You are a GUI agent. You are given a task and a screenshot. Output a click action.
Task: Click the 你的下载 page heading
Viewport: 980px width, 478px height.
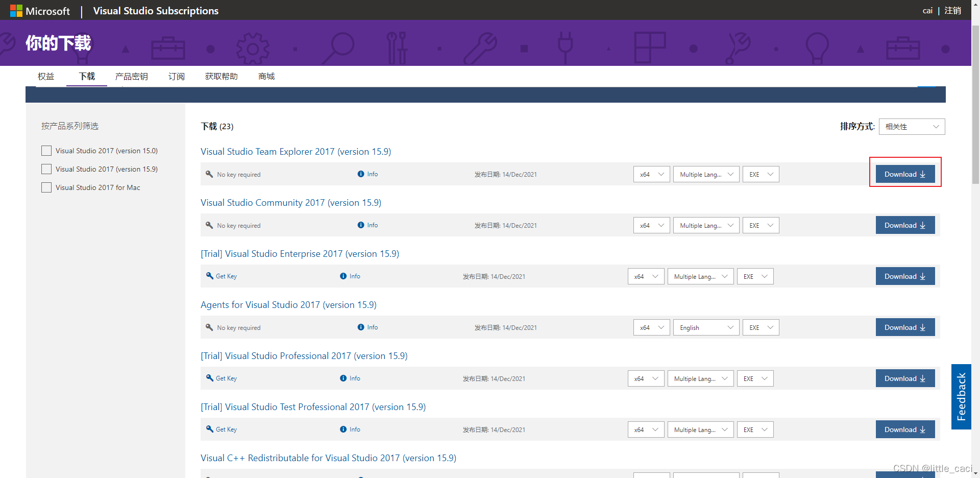point(58,43)
